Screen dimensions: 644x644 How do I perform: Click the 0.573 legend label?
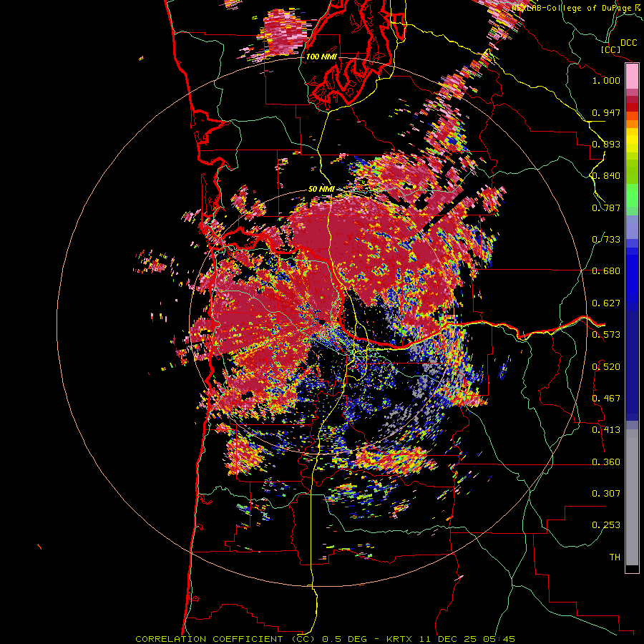coord(606,335)
